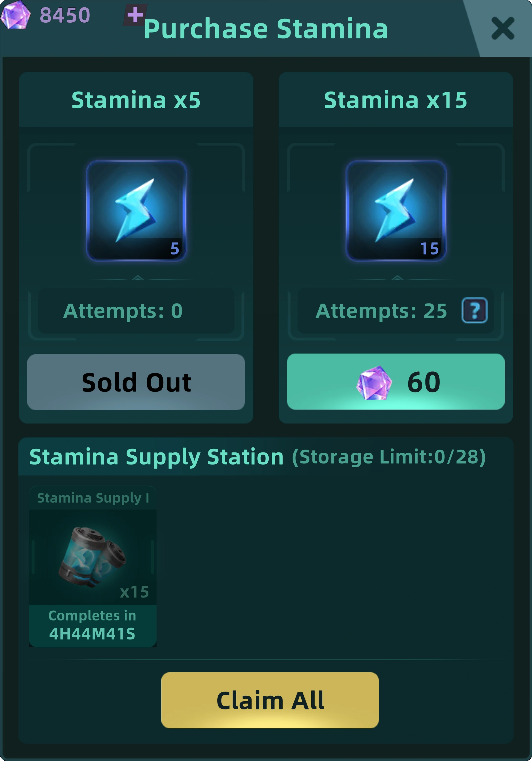Screen dimensions: 532x761
Task: Tap the Attempts: 0 counter
Action: coord(123,311)
